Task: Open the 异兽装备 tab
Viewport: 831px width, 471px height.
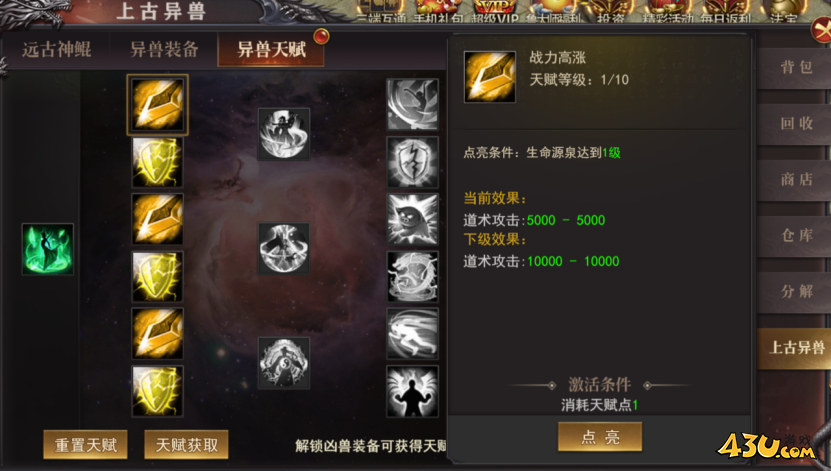Action: point(164,50)
